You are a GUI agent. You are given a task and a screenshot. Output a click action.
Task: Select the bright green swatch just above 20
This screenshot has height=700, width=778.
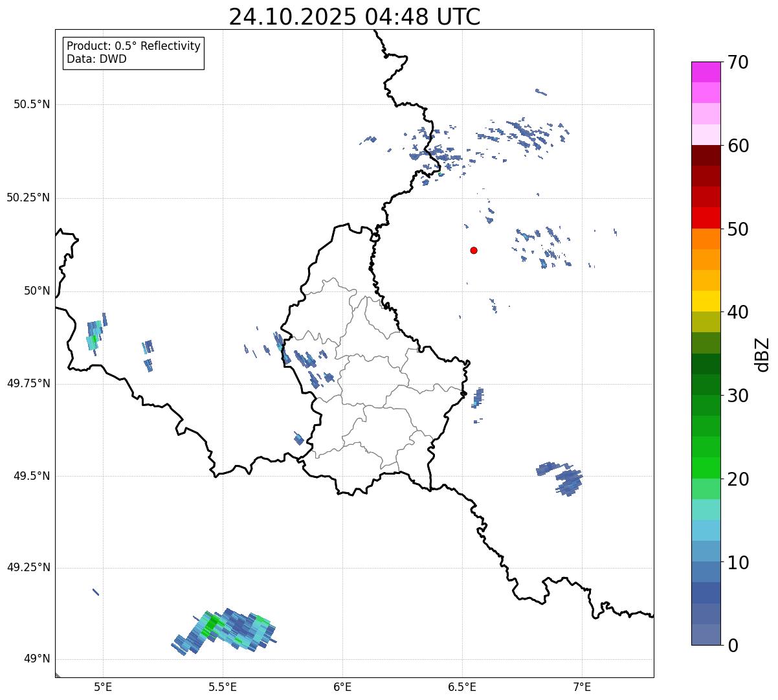pyautogui.click(x=706, y=468)
